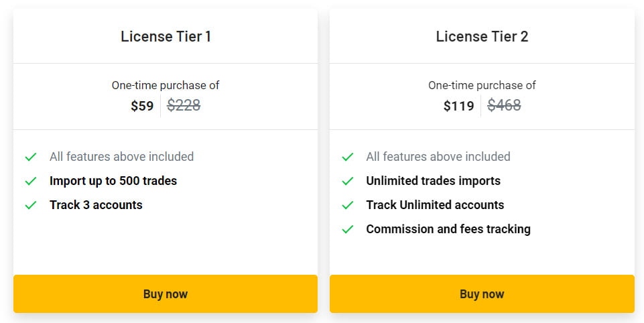The height and width of the screenshot is (323, 644).
Task: Click the $59 price
Action: pyautogui.click(x=142, y=106)
